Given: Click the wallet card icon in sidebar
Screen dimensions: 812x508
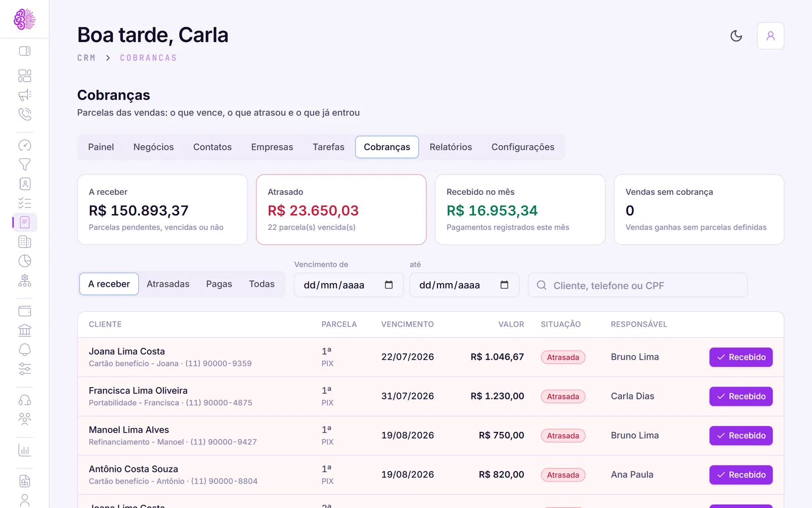Looking at the screenshot, I should [24, 311].
